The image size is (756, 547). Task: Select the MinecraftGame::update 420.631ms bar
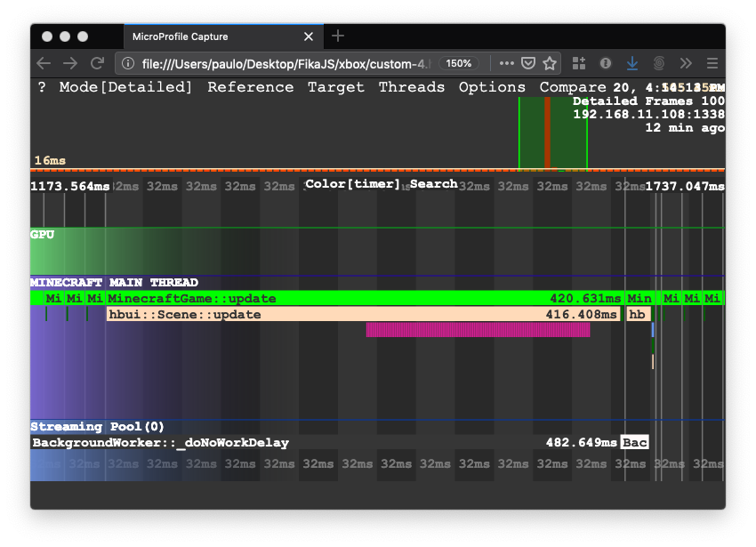click(x=365, y=299)
